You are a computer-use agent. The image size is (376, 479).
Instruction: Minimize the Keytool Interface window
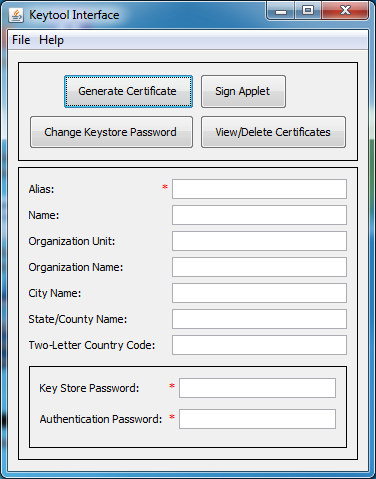coord(281,10)
